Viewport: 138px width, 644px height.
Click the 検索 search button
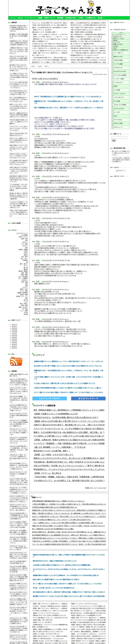(114, 140)
